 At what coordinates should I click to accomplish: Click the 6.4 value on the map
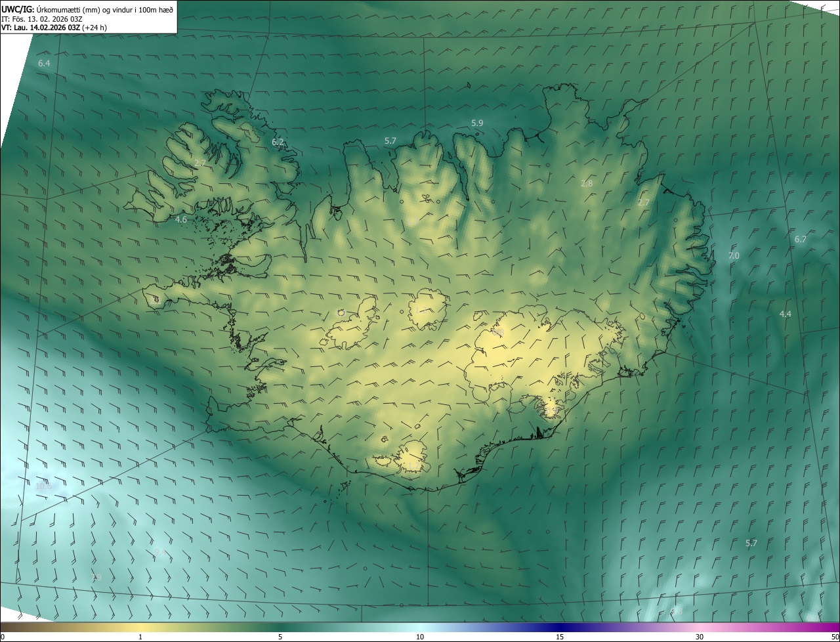pos(44,63)
